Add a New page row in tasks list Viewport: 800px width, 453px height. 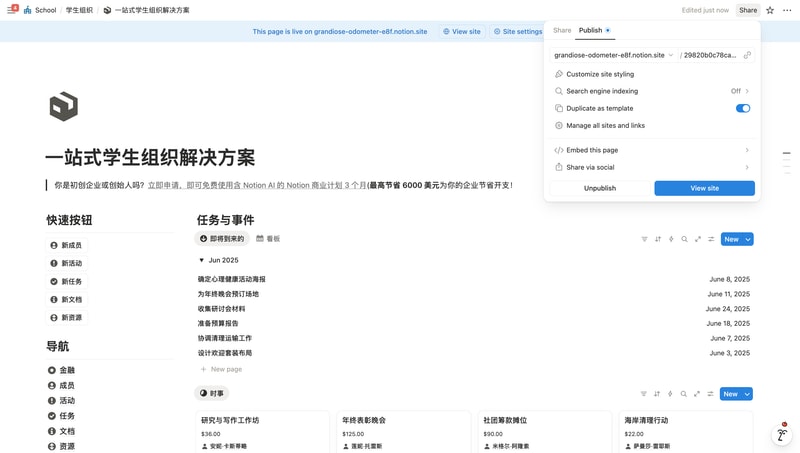[x=221, y=369]
